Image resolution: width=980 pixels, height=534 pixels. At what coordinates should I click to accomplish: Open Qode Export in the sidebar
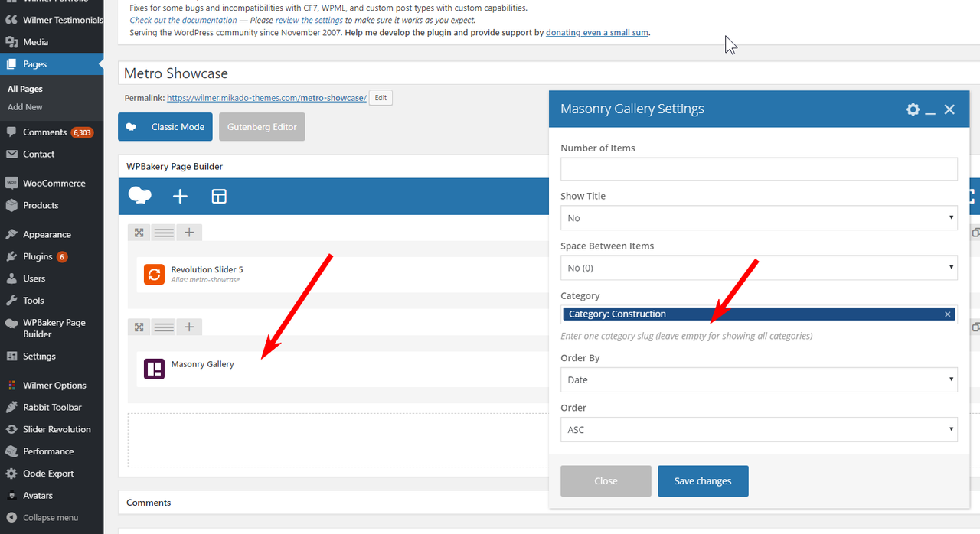coord(51,474)
